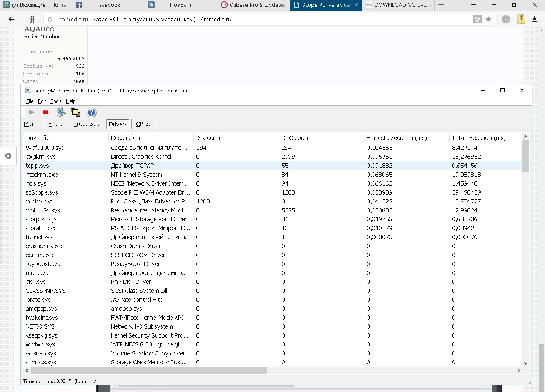Image resolution: width=545 pixels, height=392 pixels.
Task: Start monitoring with the LatencyMon play button
Action: (x=32, y=112)
